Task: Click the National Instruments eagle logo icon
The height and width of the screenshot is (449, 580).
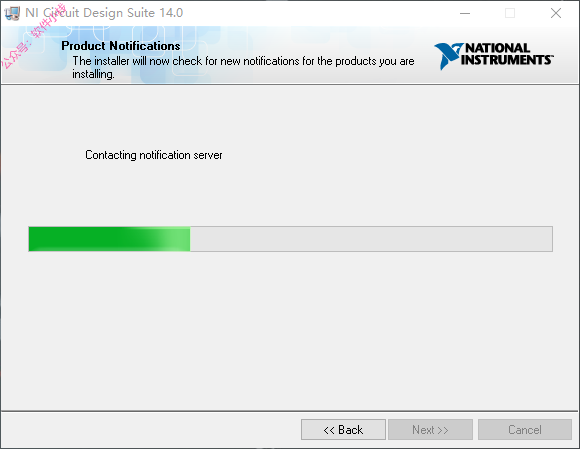Action: pos(448,56)
